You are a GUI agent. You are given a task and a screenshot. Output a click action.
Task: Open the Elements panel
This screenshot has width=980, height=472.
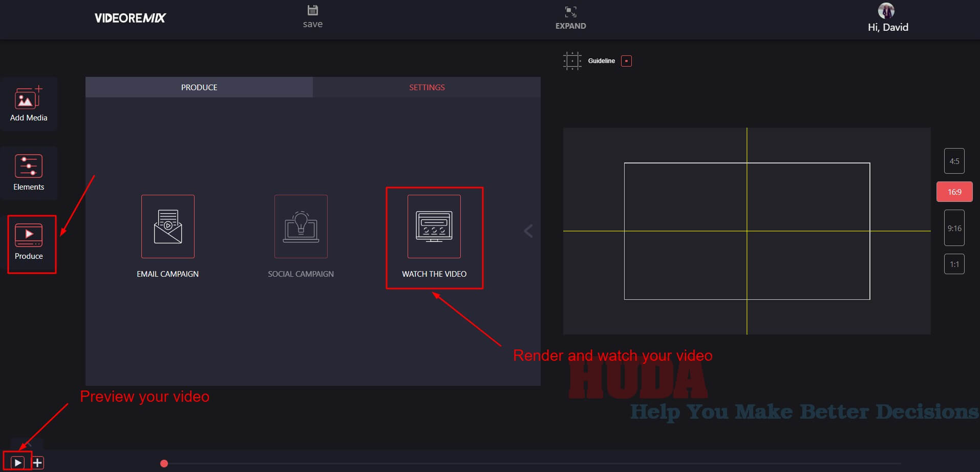tap(29, 173)
